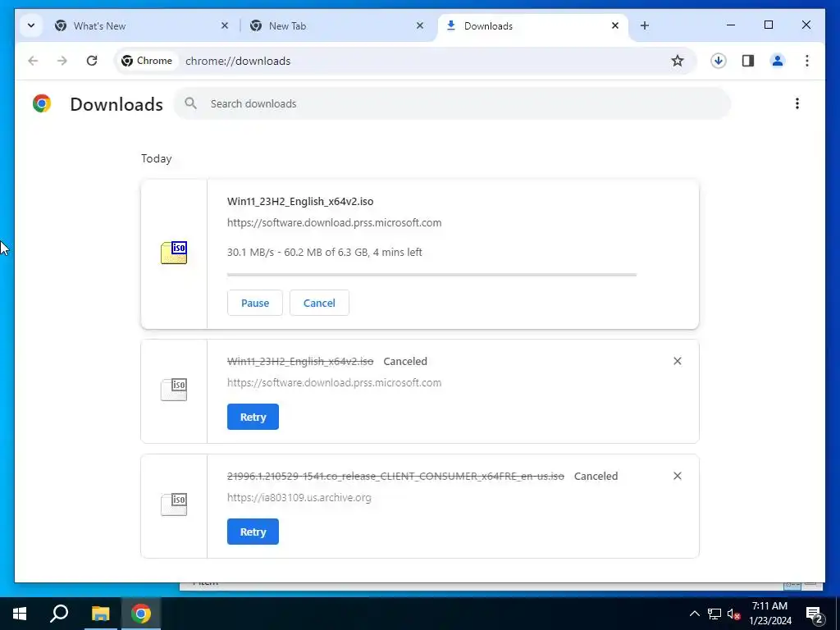Go back with the back arrow
This screenshot has width=840, height=630.
click(x=33, y=61)
